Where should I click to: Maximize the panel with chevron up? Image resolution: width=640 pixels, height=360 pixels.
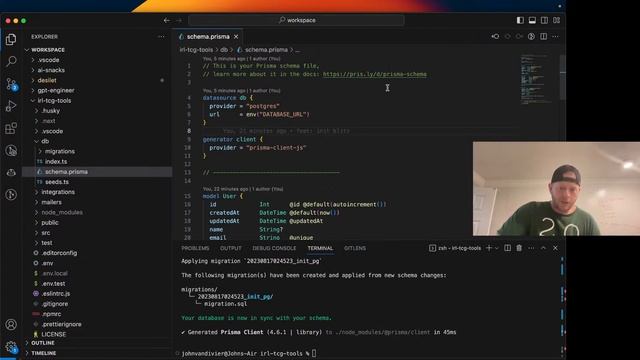(x=543, y=248)
